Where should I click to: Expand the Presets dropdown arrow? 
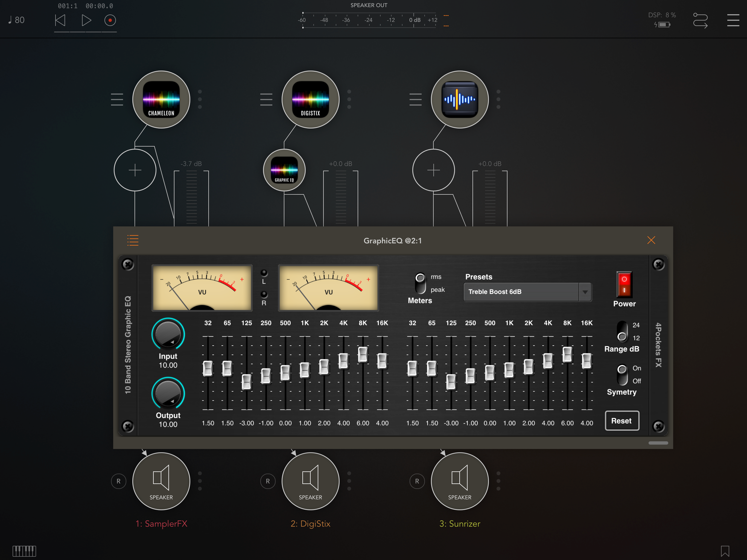tap(585, 292)
